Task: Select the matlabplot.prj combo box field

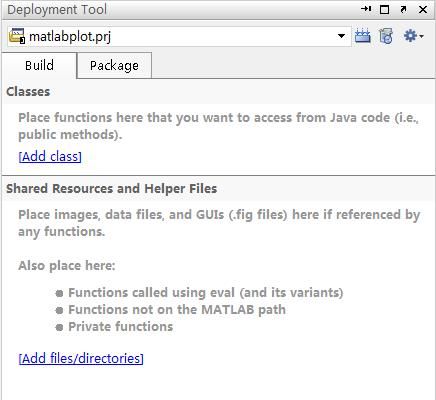Action: click(x=179, y=36)
